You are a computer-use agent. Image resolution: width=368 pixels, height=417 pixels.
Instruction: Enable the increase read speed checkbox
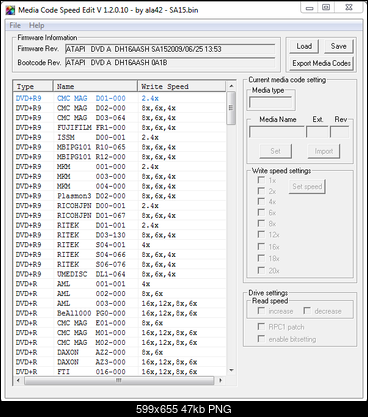pyautogui.click(x=261, y=311)
